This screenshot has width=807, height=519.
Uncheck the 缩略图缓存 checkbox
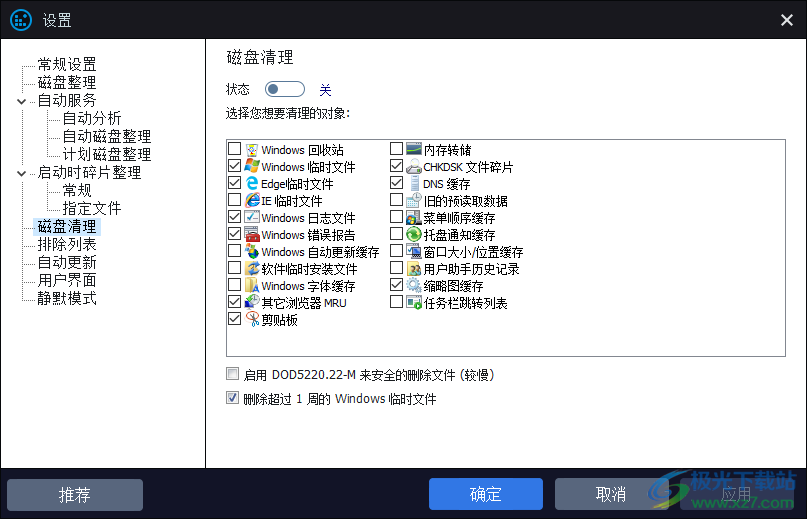(396, 285)
